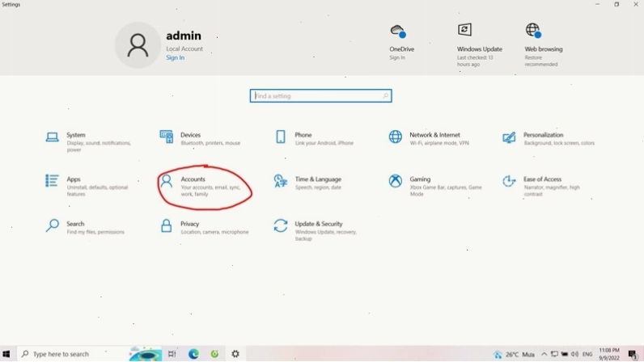Click the volume speaker tray icon
644x362 pixels.
pyautogui.click(x=574, y=354)
